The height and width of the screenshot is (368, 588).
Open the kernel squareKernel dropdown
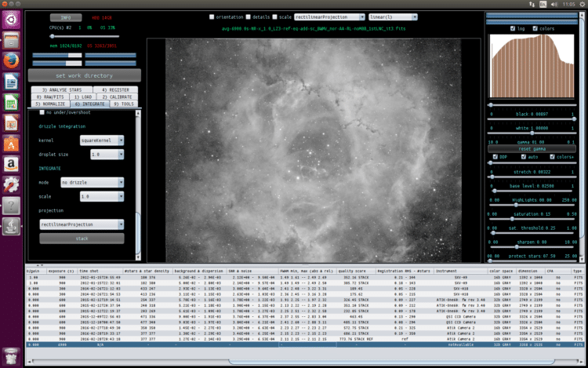102,140
